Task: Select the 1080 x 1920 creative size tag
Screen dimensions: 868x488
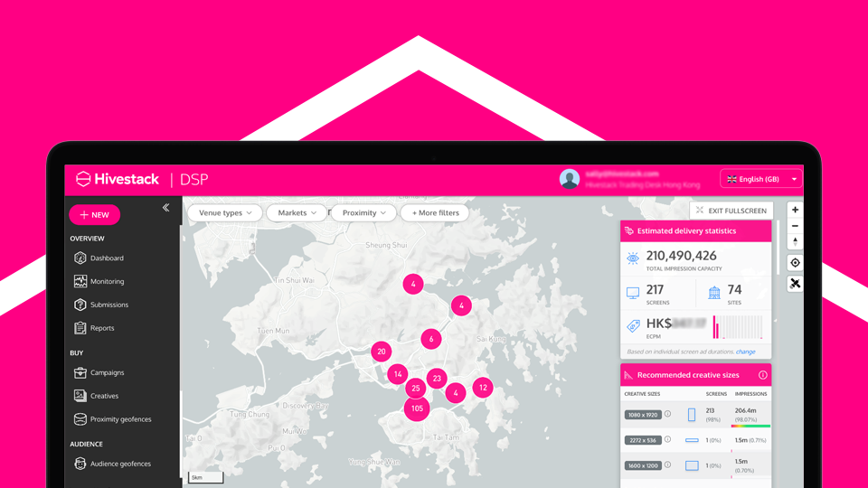Action: [643, 415]
